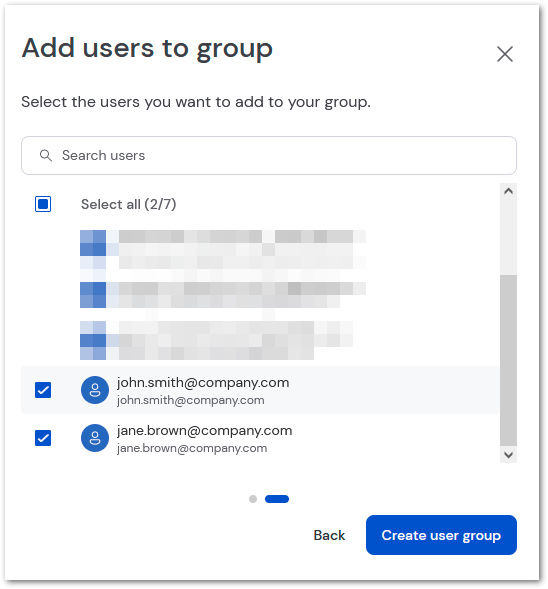
Task: Click jane.brown user avatar icon
Action: [95, 438]
